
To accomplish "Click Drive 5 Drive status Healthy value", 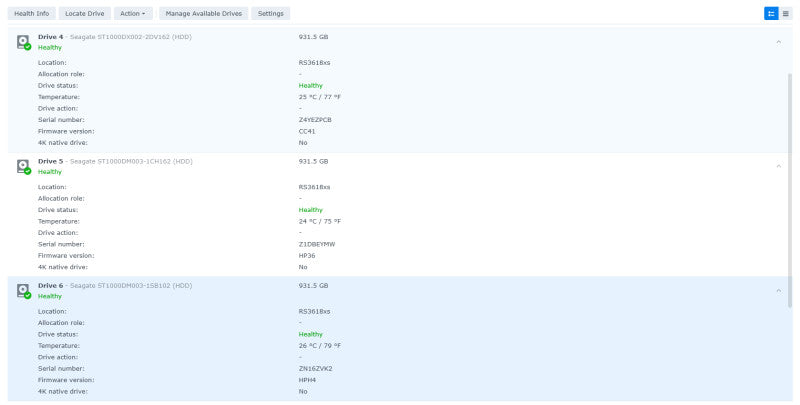I will (311, 210).
